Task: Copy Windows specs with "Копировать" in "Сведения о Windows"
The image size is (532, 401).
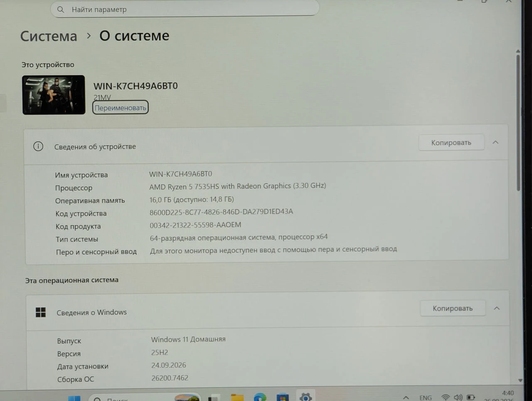Action: pos(453,308)
